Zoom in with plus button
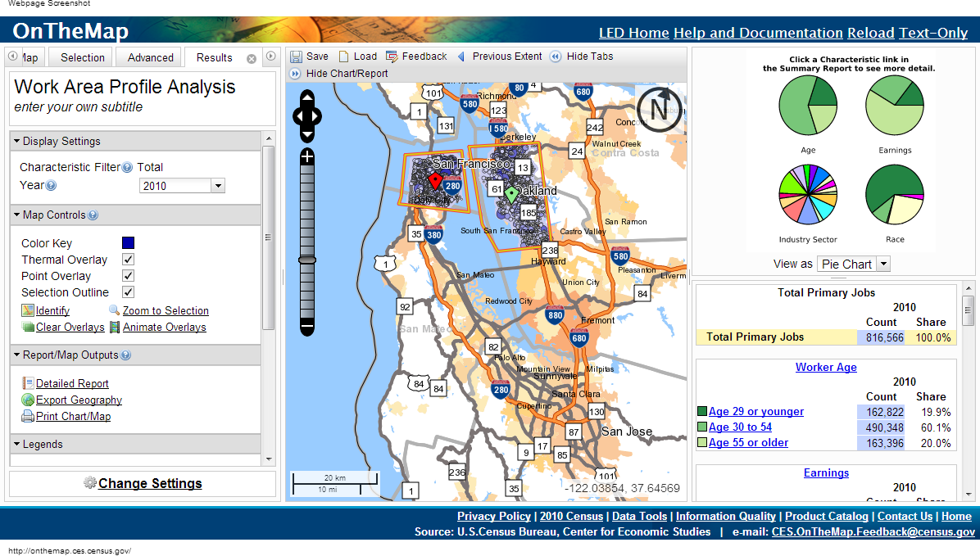 point(307,156)
